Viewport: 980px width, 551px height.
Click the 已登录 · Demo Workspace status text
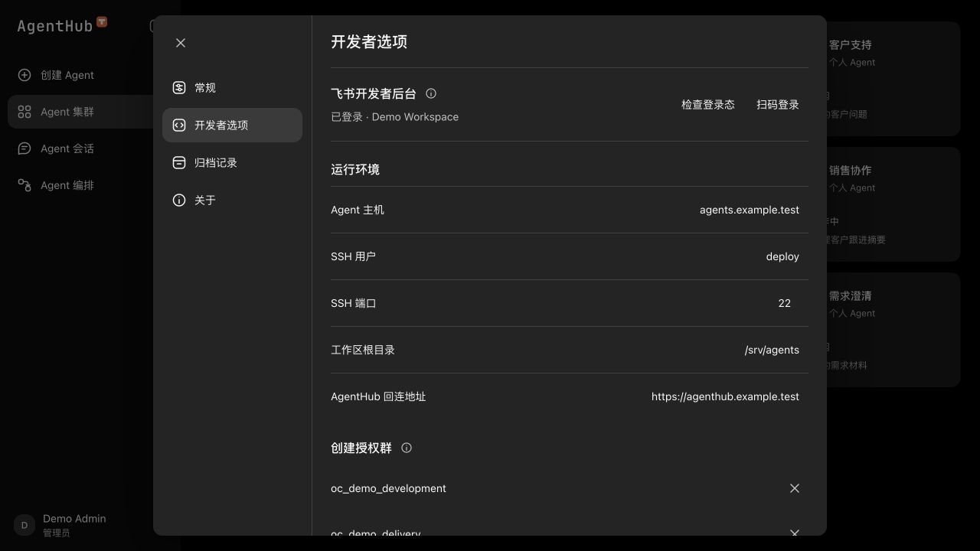395,117
